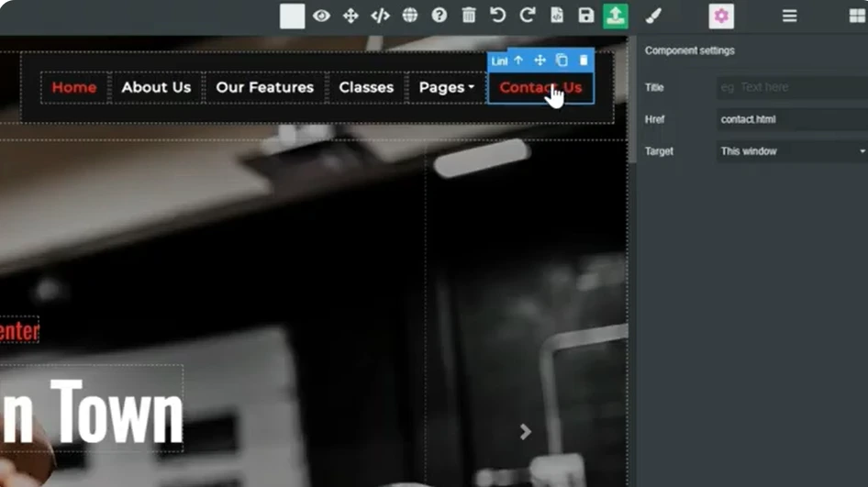
Task: Redo the last undone change
Action: (x=527, y=16)
